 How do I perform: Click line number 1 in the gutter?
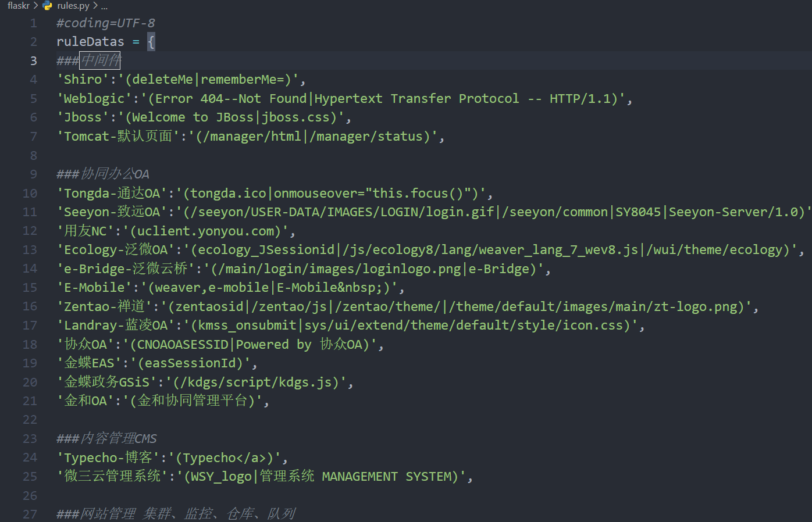tap(34, 23)
